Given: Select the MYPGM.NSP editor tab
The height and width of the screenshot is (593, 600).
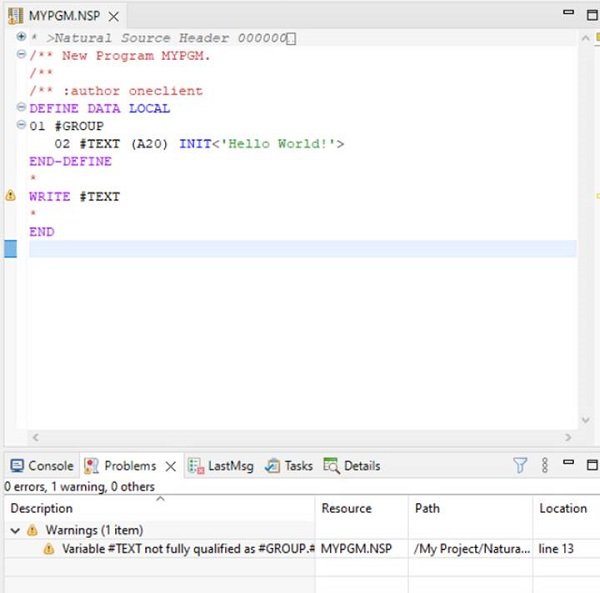Looking at the screenshot, I should point(64,16).
